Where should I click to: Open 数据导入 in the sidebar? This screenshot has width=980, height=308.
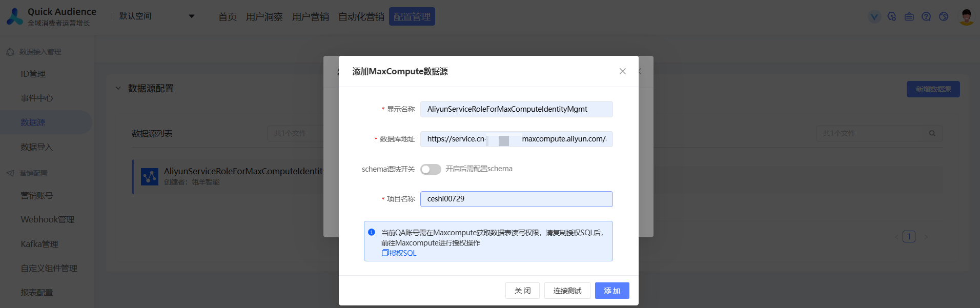(x=37, y=147)
